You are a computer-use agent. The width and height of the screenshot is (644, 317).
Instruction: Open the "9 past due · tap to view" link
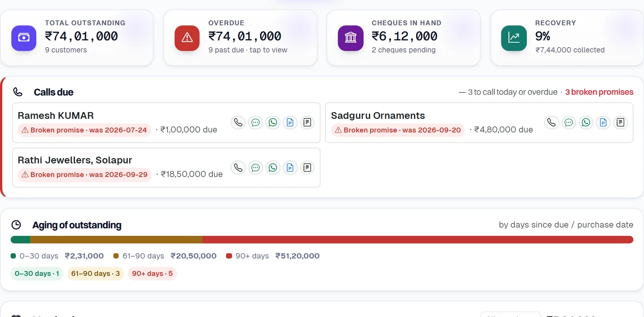[248, 50]
